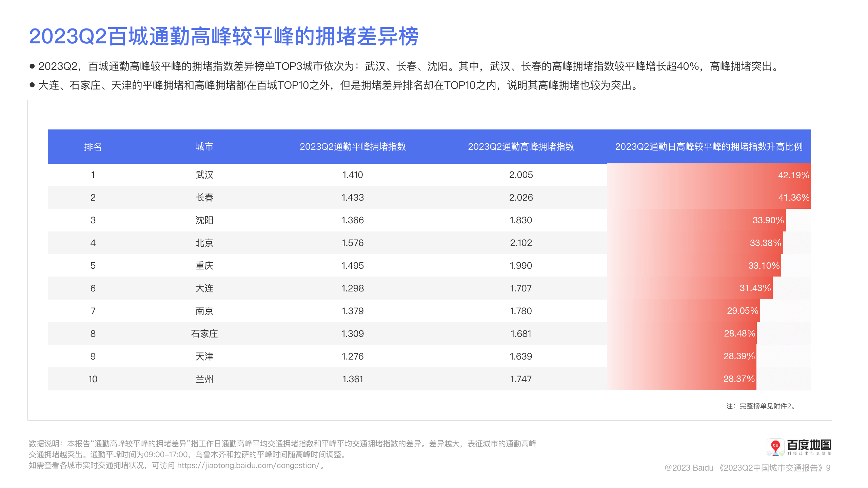
Task: Click the 排名 column header
Action: [x=93, y=147]
